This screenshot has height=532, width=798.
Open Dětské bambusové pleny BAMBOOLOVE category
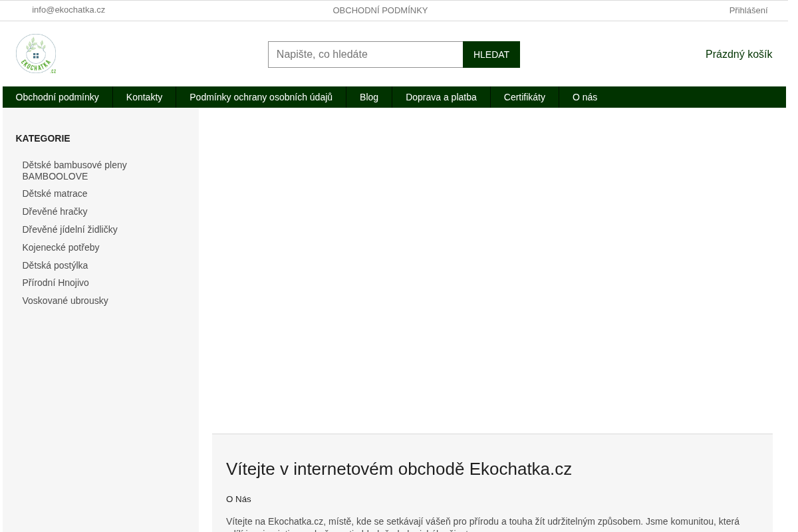click(74, 170)
